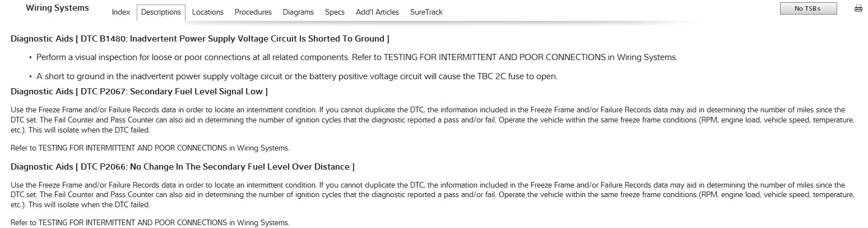The image size is (868, 228).
Task: Click the DTC B1480 Diagnostic Aids heading
Action: [200, 39]
